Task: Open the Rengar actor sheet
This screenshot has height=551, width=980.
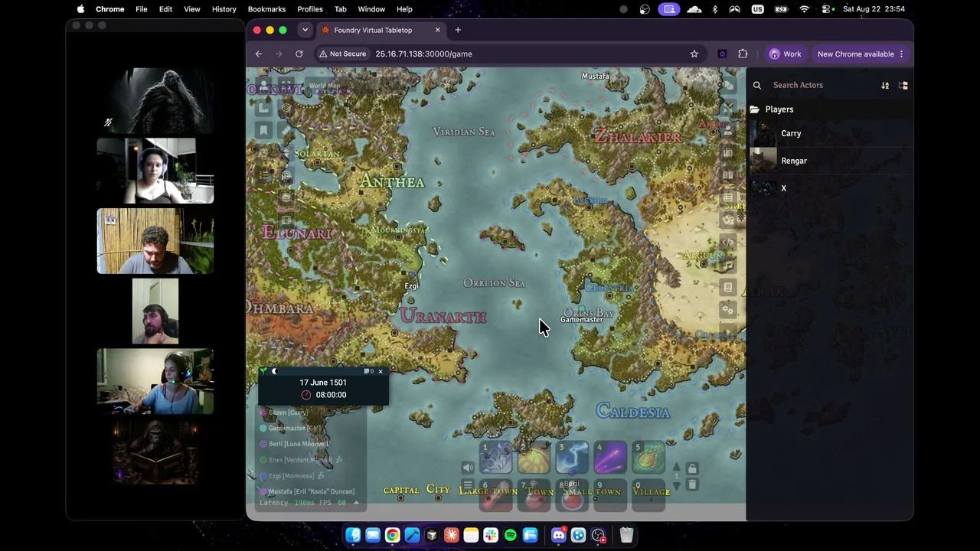Action: pos(830,161)
